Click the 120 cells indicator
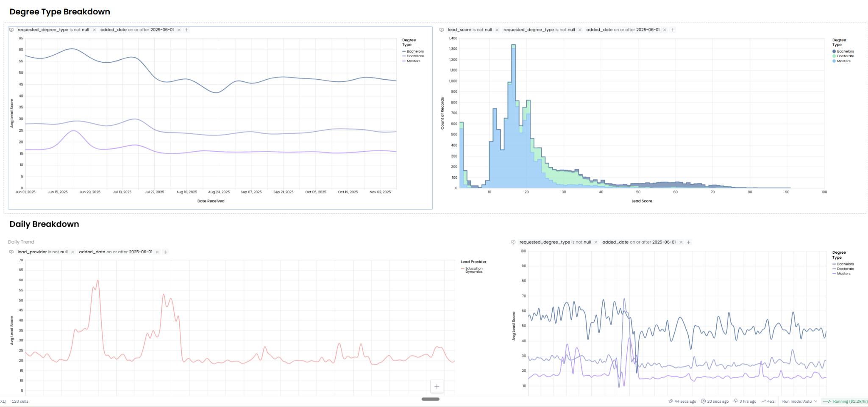The height and width of the screenshot is (407, 868). pos(20,401)
